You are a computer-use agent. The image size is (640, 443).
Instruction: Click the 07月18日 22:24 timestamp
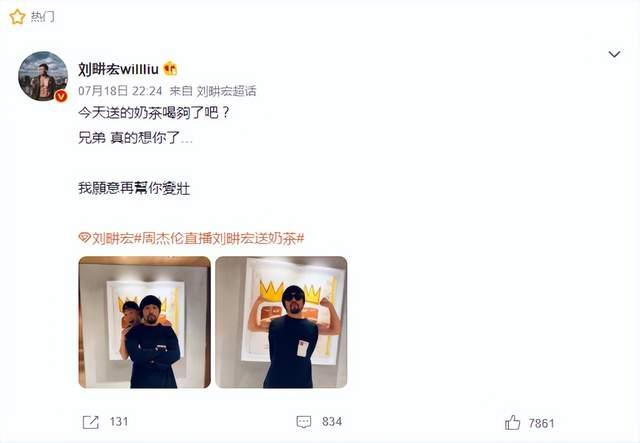click(120, 91)
